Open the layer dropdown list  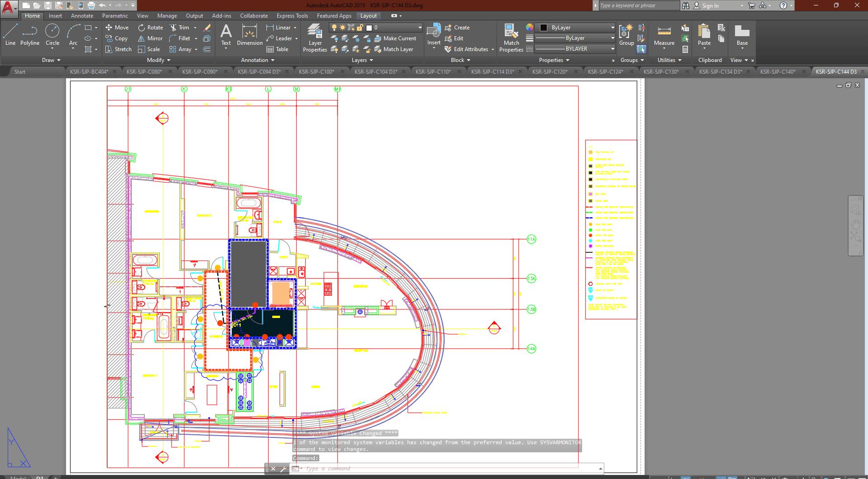tap(420, 28)
